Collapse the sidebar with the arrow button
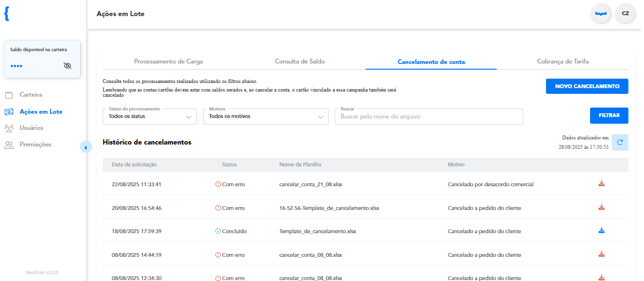Image resolution: width=644 pixels, height=281 pixels. [86, 147]
